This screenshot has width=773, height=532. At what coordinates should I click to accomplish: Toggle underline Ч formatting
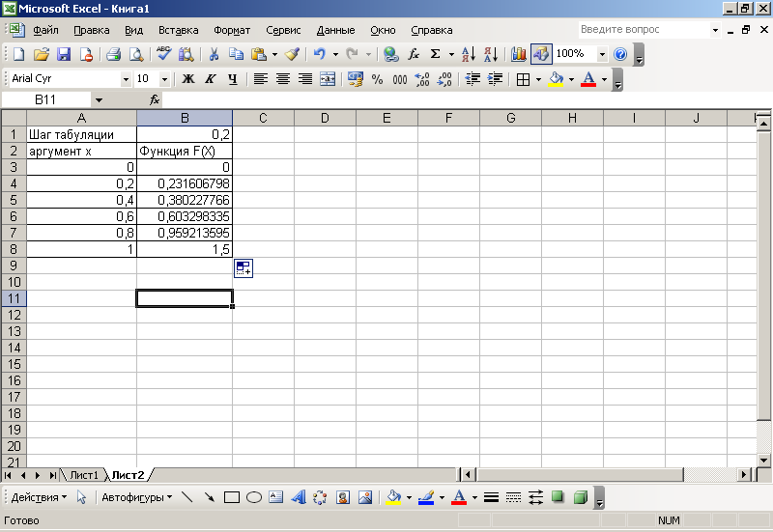click(233, 79)
